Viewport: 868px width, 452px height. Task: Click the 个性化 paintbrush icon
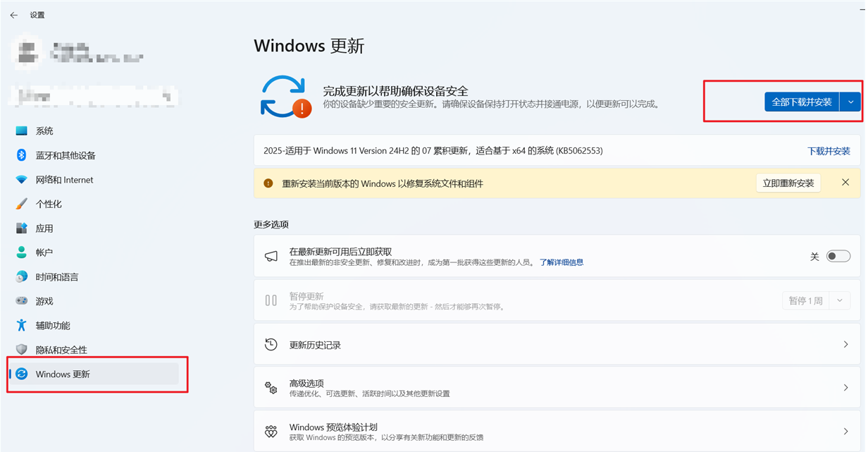coord(22,204)
